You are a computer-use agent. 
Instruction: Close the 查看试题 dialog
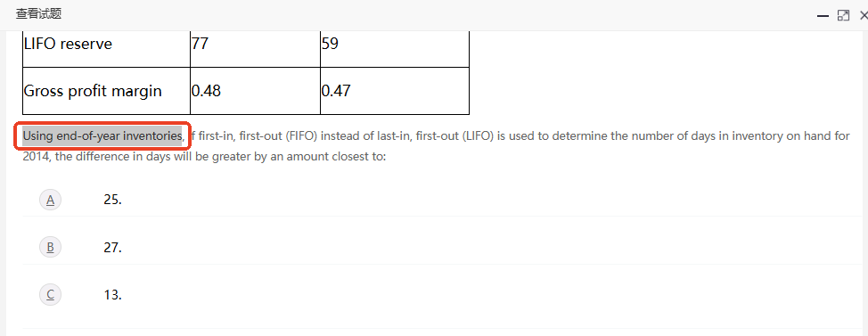click(x=863, y=15)
